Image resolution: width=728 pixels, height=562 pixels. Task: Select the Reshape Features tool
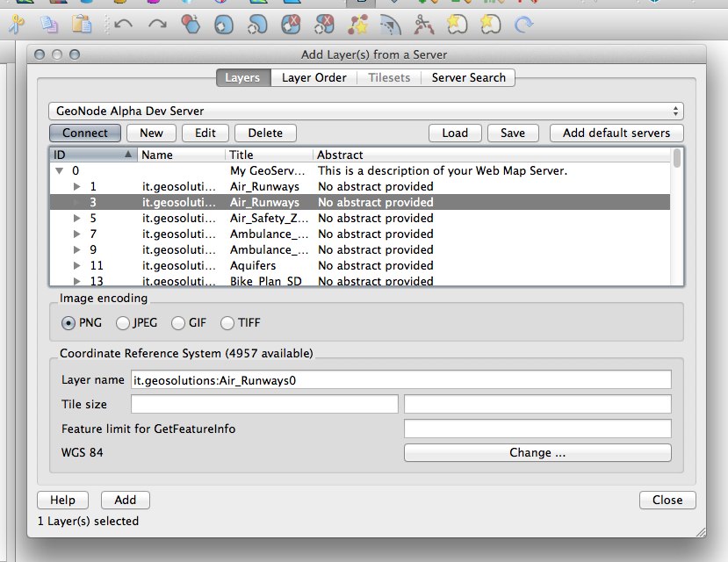pos(357,24)
